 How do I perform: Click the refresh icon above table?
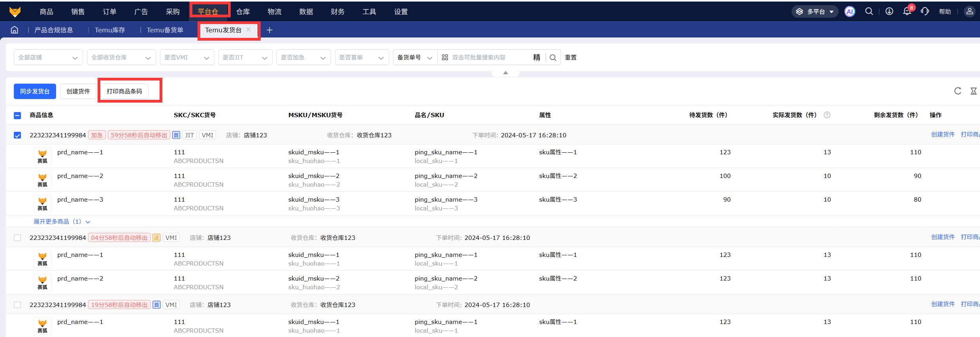click(957, 91)
